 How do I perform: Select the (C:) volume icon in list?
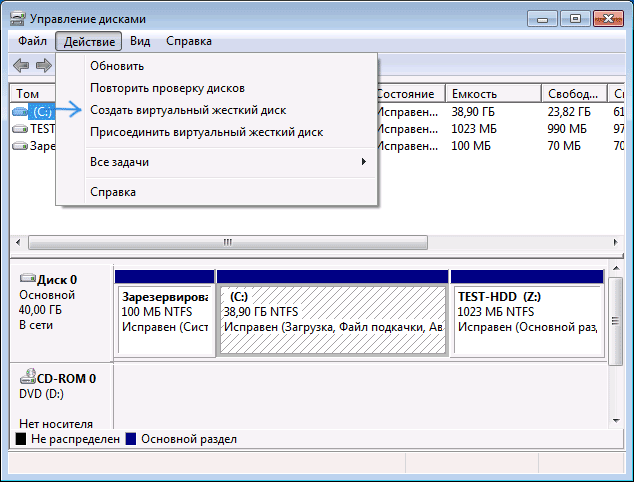click(x=21, y=111)
